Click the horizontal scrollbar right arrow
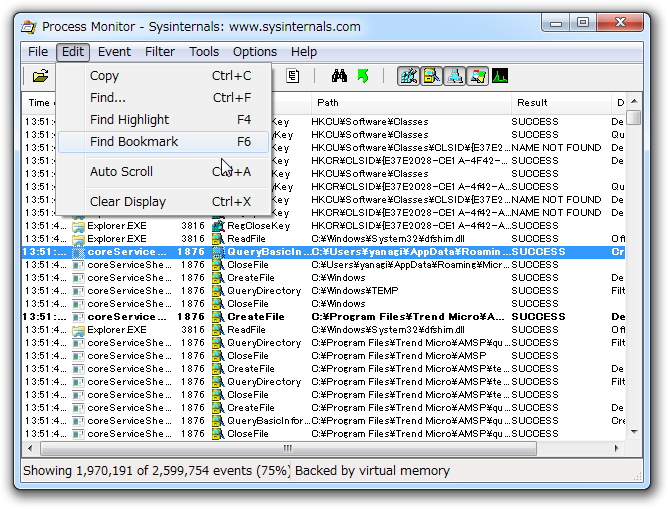The image size is (668, 509). pos(616,449)
